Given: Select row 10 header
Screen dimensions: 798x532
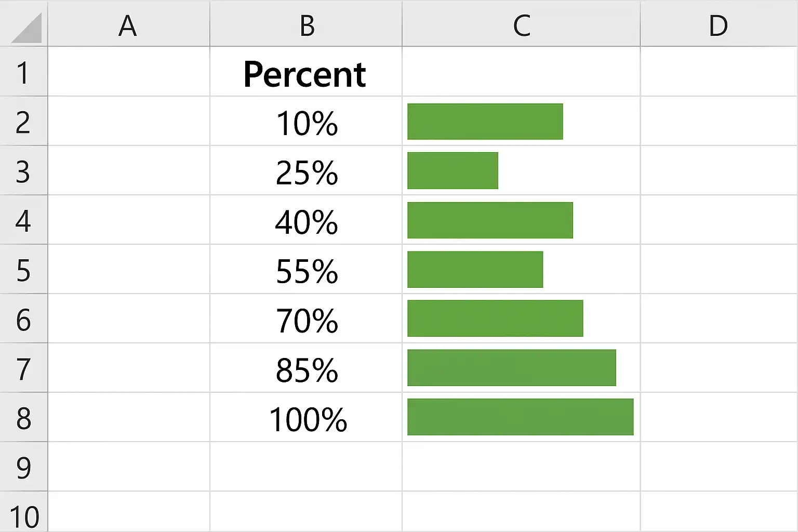Looking at the screenshot, I should click(23, 512).
